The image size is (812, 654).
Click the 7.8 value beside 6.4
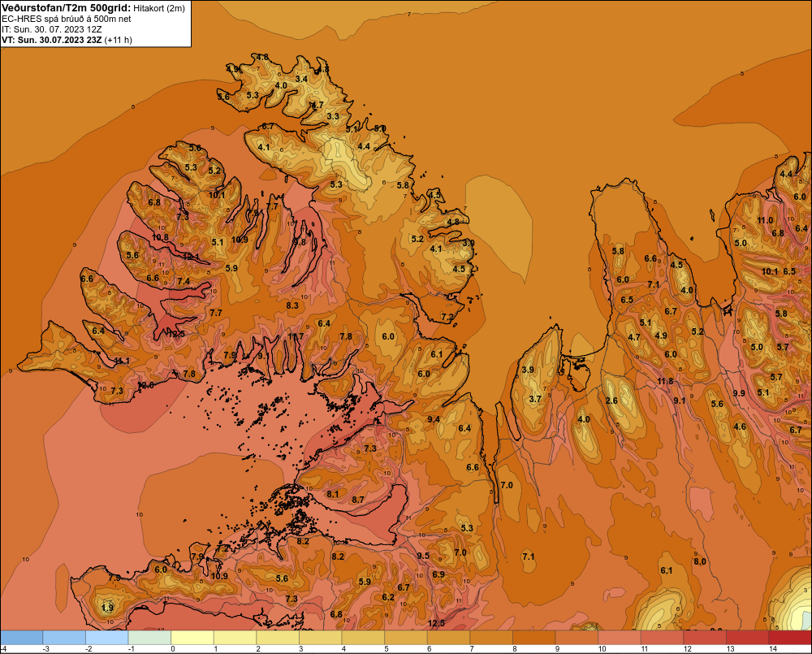click(x=345, y=336)
